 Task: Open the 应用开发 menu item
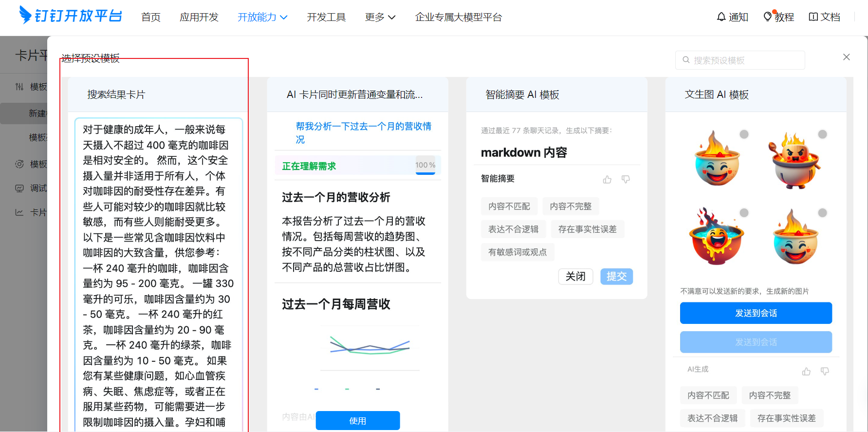pos(199,18)
